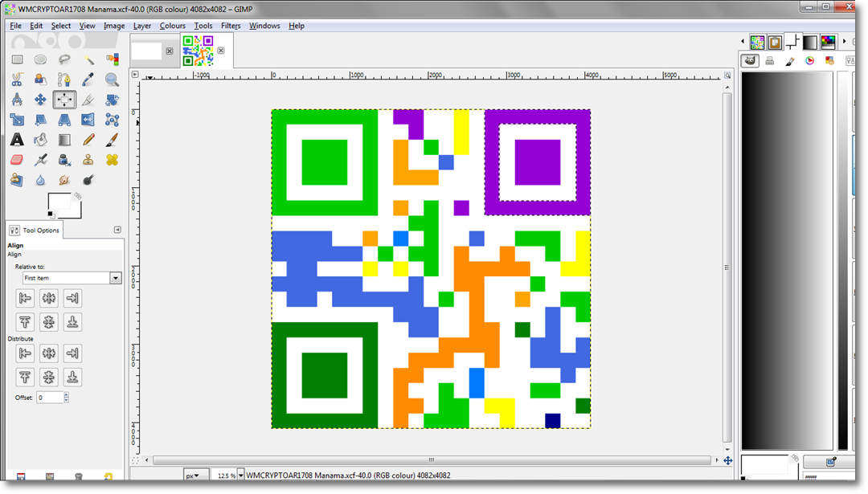868x494 pixels.
Task: Activate the Paintbrush tool
Action: pyautogui.click(x=112, y=140)
